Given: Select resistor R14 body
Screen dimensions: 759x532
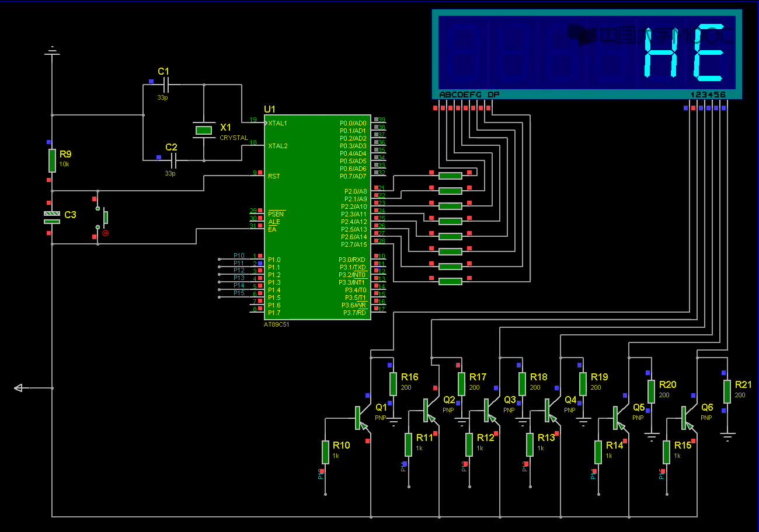Looking at the screenshot, I should [598, 452].
